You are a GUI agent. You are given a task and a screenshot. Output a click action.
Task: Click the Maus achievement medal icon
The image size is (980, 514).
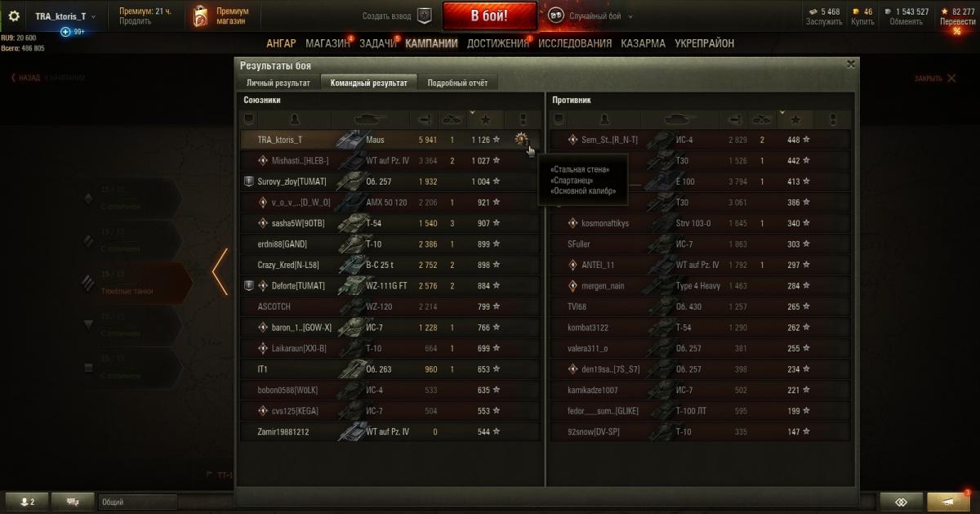coord(522,140)
